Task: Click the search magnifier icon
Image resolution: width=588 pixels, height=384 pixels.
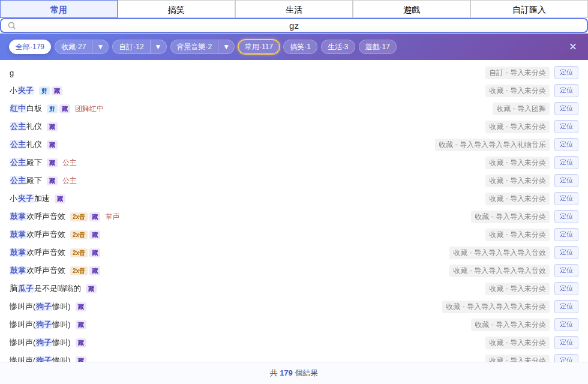Action: (x=12, y=25)
